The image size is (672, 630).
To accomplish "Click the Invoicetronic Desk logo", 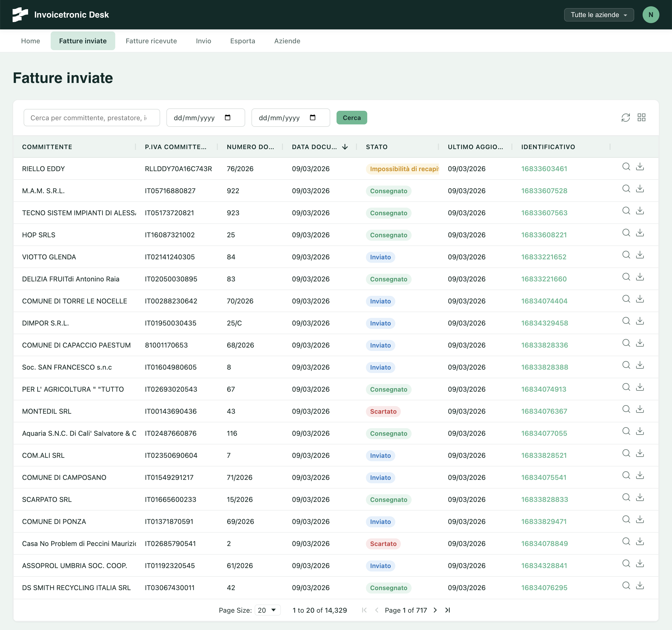I will [20, 14].
